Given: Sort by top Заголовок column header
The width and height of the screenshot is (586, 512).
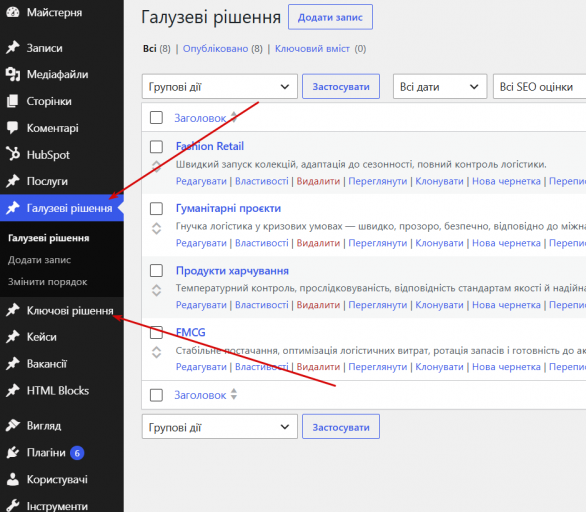Looking at the screenshot, I should point(200,118).
